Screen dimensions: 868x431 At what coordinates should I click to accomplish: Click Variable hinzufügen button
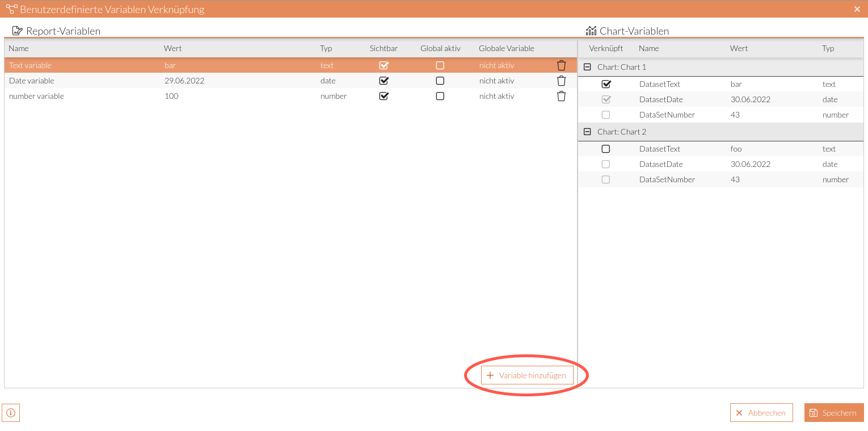[527, 375]
